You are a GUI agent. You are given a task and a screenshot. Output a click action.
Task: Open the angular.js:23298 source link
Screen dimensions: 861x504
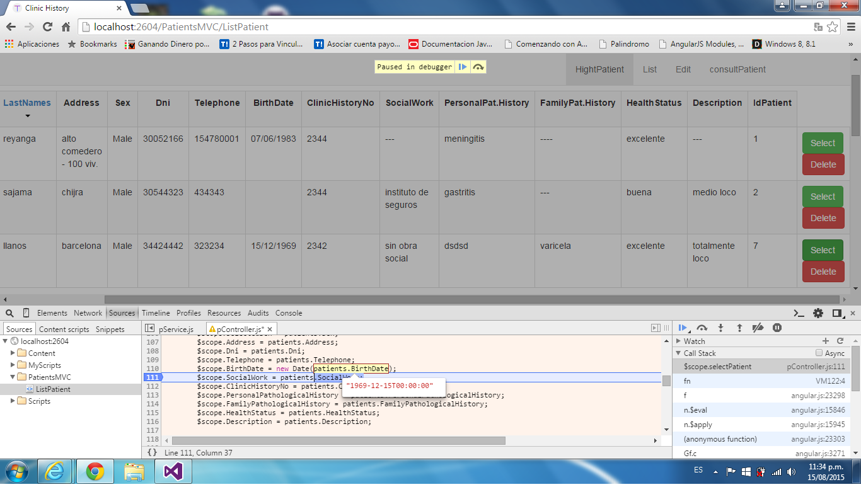818,396
